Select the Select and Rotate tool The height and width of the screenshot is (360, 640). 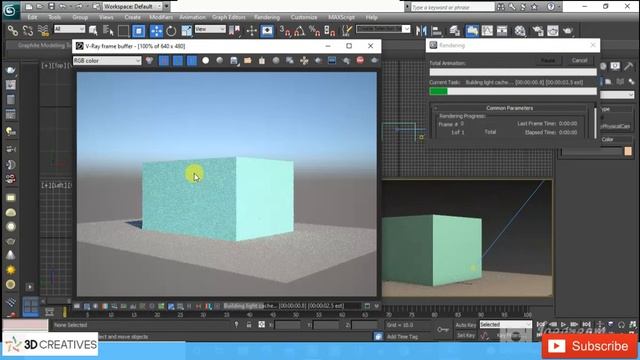[171, 31]
